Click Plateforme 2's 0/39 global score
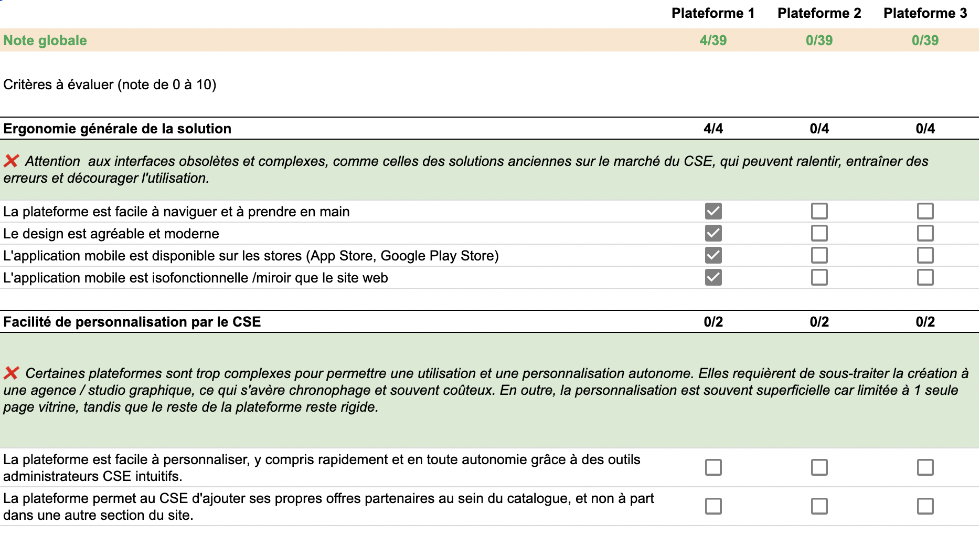 [x=819, y=40]
